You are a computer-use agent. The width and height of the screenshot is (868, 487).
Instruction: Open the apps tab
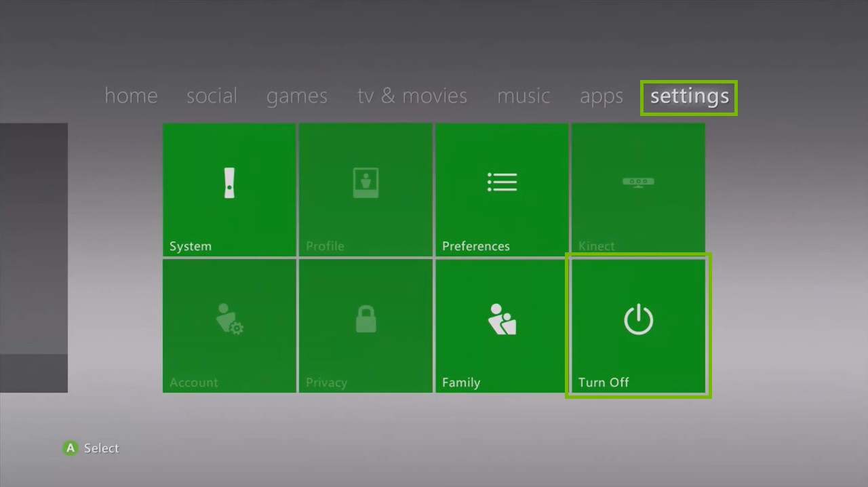[x=601, y=96]
